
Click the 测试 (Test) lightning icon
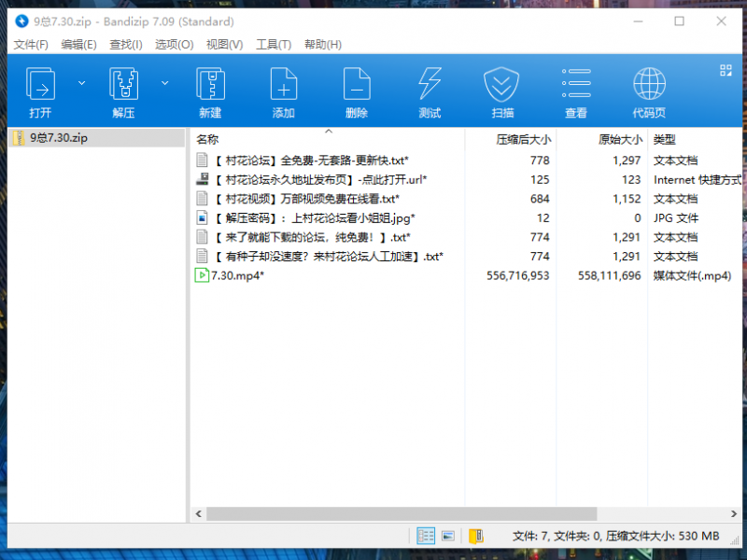(430, 86)
